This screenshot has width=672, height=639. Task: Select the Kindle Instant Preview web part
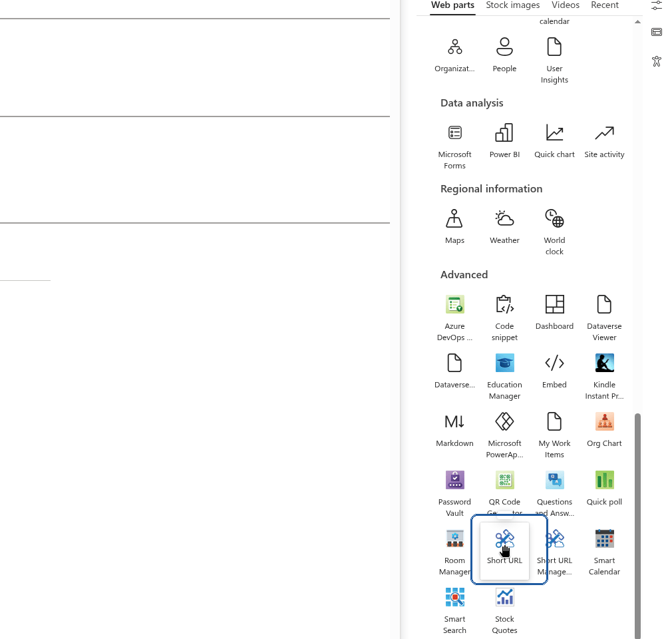[604, 377]
